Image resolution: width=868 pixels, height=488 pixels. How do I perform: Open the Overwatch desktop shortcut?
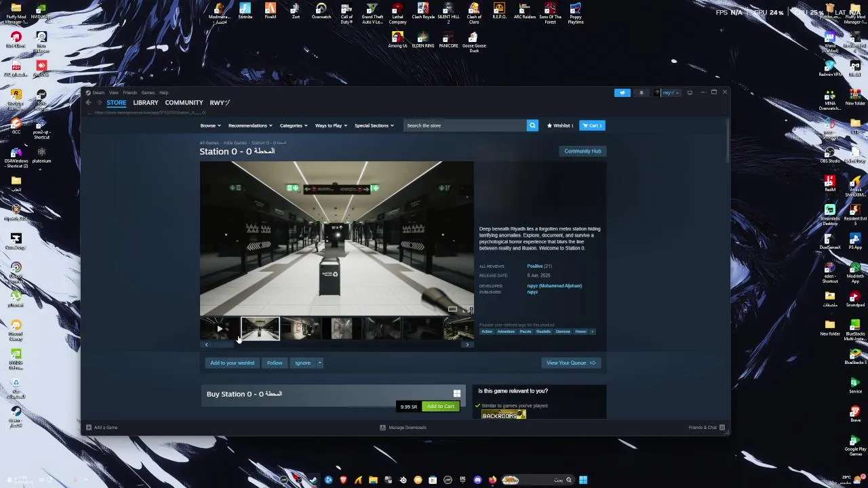pyautogui.click(x=321, y=12)
